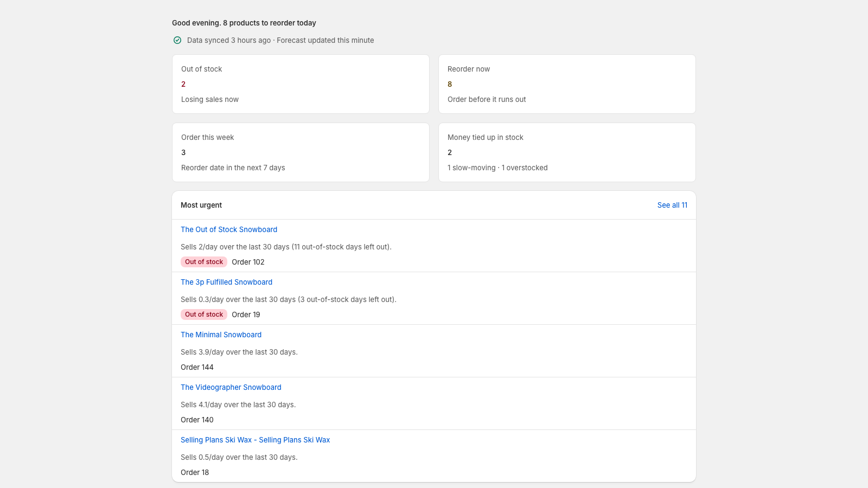The width and height of the screenshot is (868, 488).
Task: Open the Out of stock summary card
Action: tap(301, 84)
